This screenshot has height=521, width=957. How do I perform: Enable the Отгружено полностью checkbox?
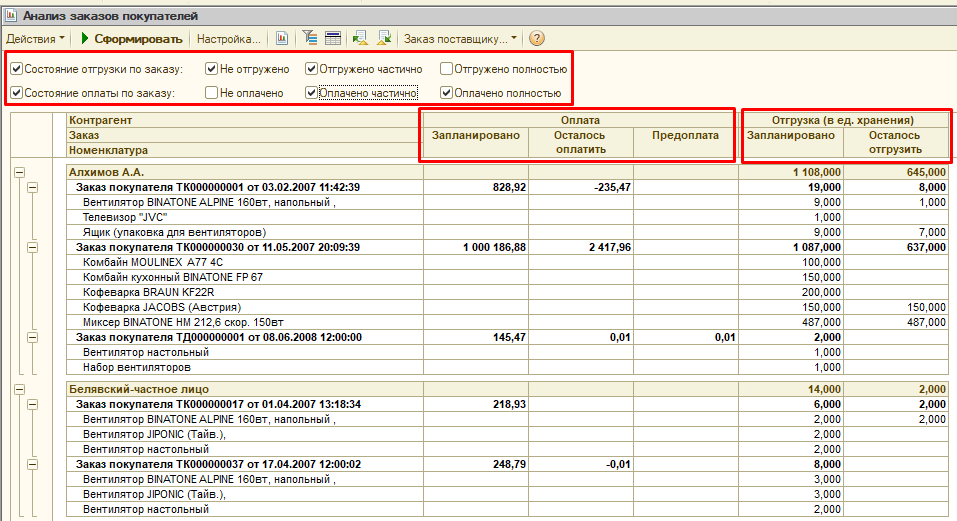(445, 69)
